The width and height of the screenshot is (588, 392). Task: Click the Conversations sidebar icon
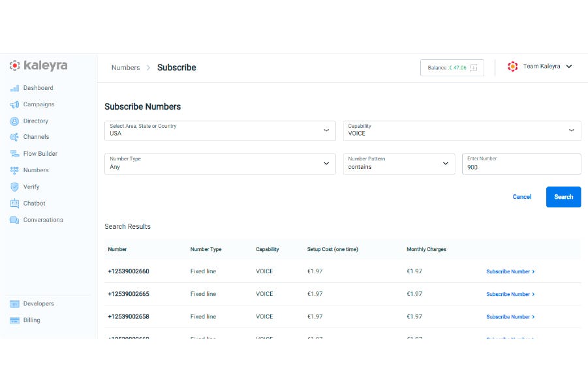click(44, 220)
